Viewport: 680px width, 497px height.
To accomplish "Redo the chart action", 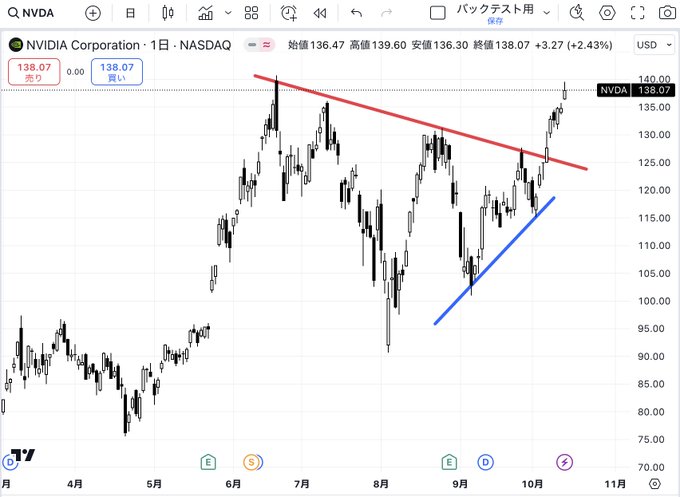I will [386, 13].
